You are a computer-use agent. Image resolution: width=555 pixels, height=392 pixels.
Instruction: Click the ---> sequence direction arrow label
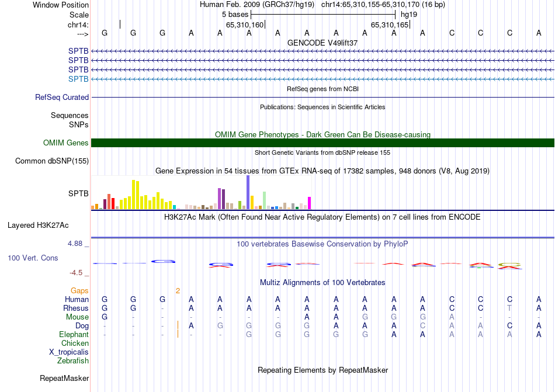point(83,34)
